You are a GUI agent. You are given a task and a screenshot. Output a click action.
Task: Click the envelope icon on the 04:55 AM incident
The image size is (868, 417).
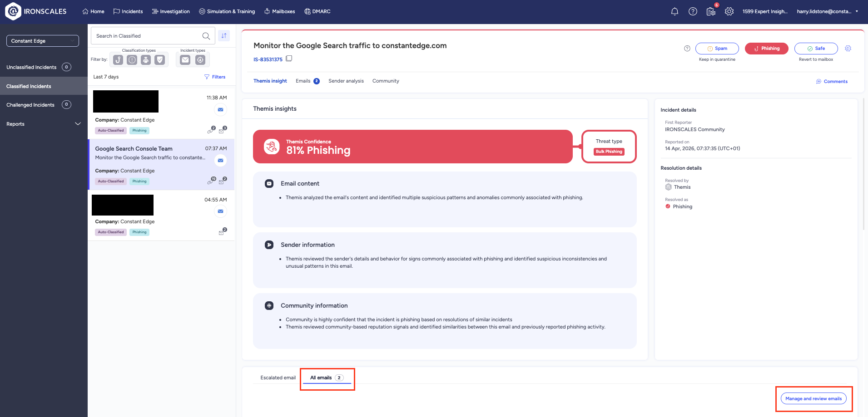tap(220, 211)
